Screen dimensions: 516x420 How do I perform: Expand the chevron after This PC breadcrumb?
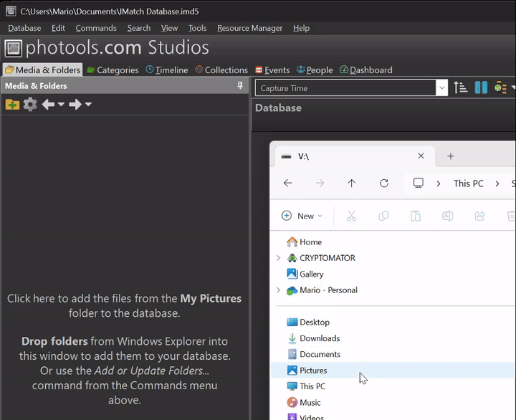tap(497, 183)
